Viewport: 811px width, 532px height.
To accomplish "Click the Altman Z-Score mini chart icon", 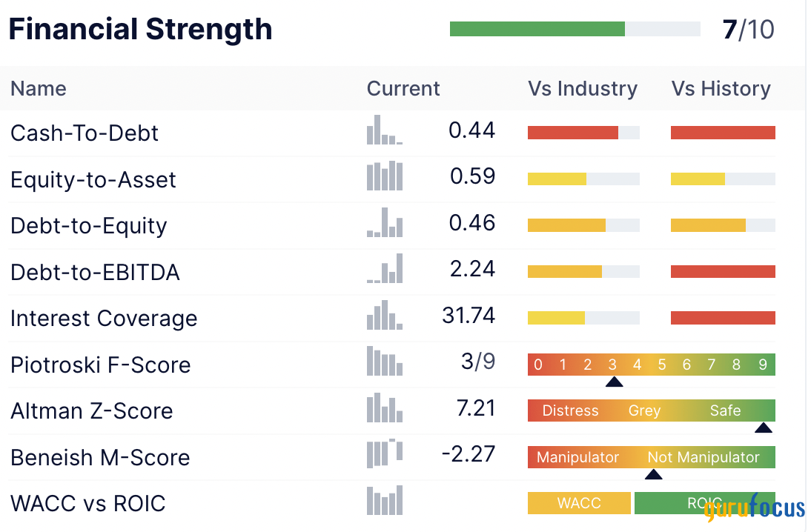I will coord(385,408).
